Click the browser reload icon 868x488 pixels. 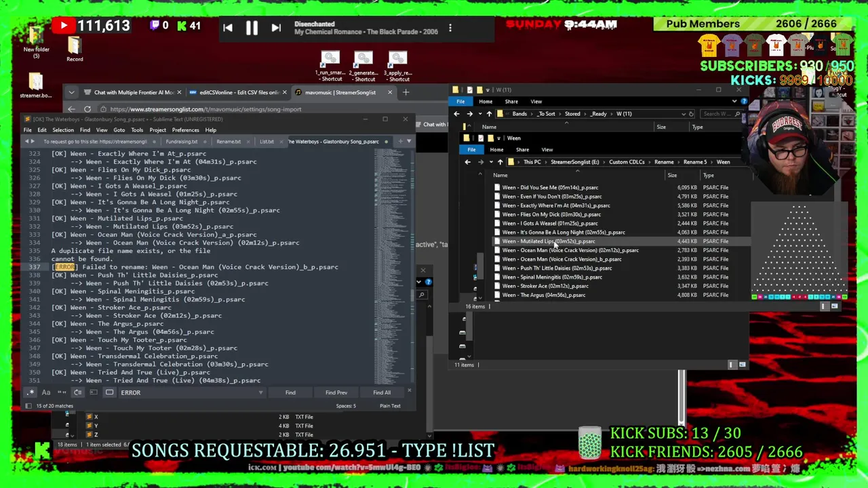pos(87,109)
